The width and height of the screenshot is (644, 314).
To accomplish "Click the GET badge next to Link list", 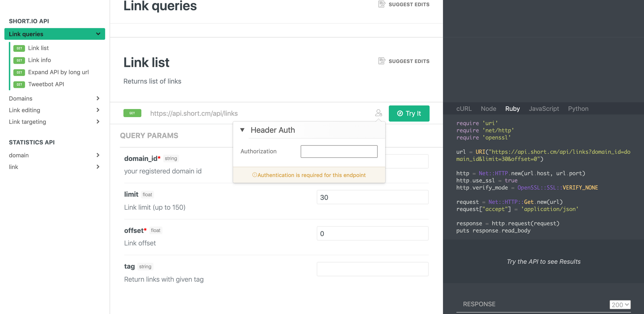I will [x=19, y=48].
